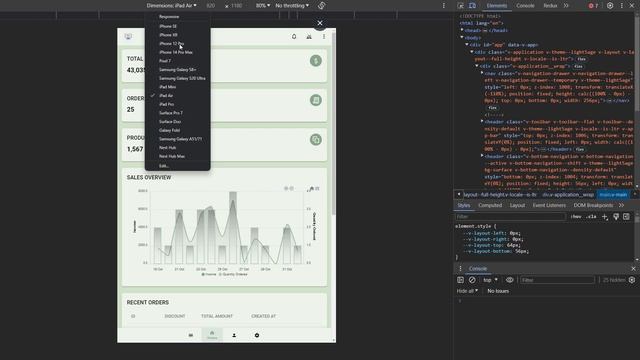
Task: Click the div.v-application__wrap breadcrumb item
Action: pos(568,195)
